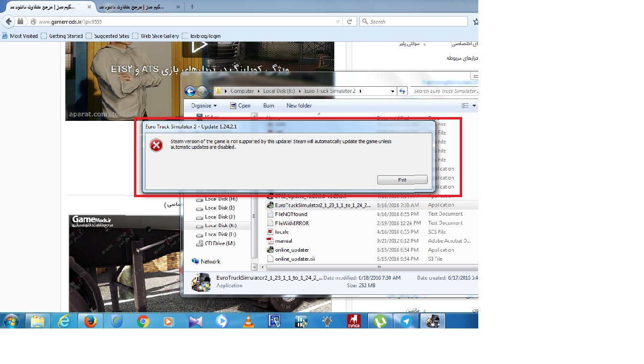
Task: Open the change view dropdown arrow
Action: pyautogui.click(x=474, y=106)
